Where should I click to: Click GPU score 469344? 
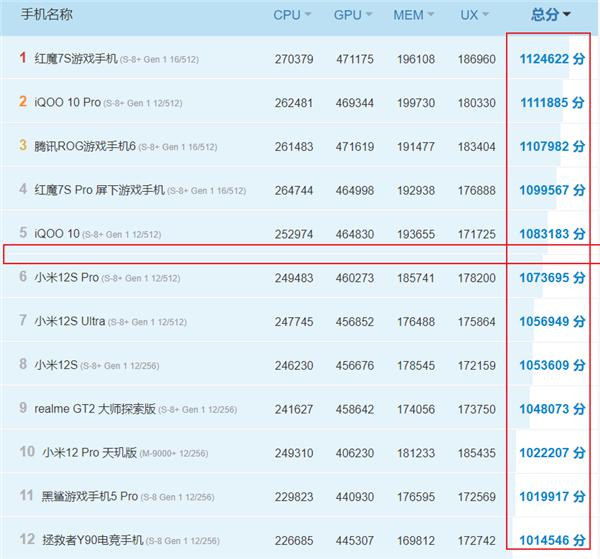tap(355, 103)
